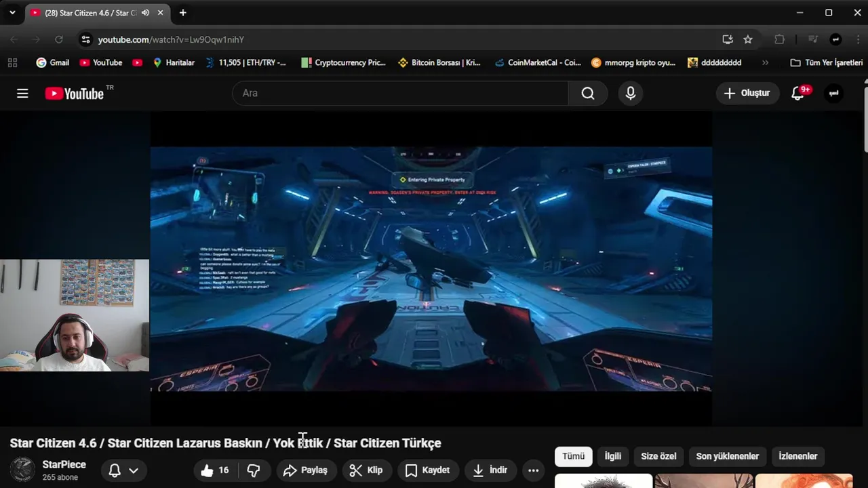Click the search magnifier button
868x488 pixels.
[x=588, y=94]
